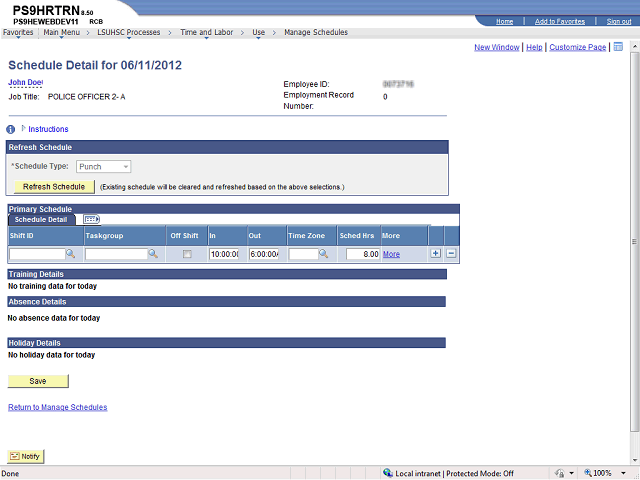The width and height of the screenshot is (640, 480).
Task: Click the Shift ID lookup magnifier icon
Action: 72,255
